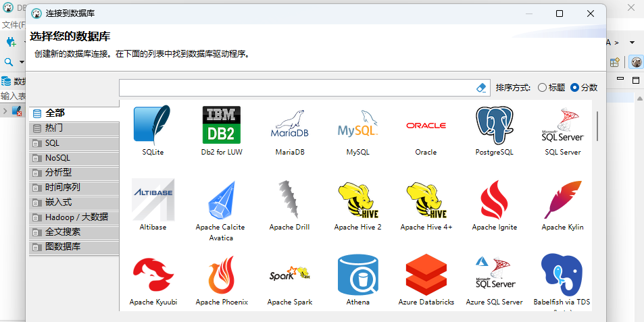Show the Hadoop / 大数据 category
644x322 pixels.
coord(74,217)
